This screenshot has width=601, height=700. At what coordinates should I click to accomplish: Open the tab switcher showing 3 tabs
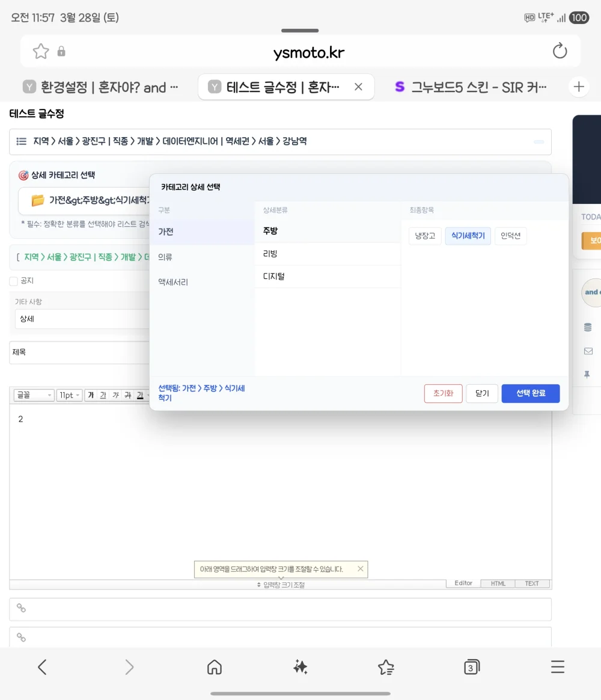(x=472, y=667)
